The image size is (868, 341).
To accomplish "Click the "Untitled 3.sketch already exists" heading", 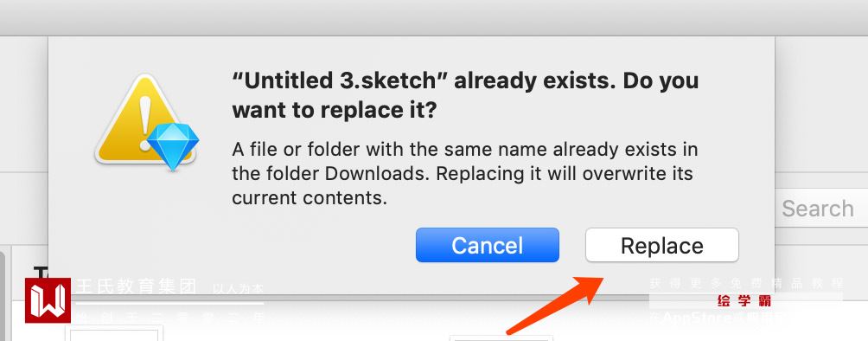I will pos(465,95).
